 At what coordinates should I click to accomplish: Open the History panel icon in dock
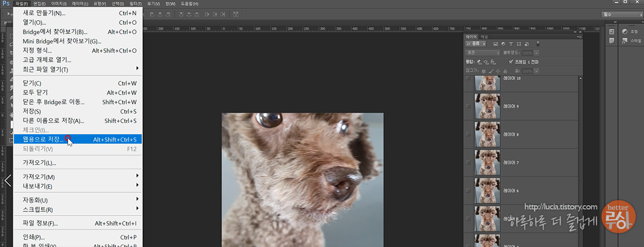point(612,31)
